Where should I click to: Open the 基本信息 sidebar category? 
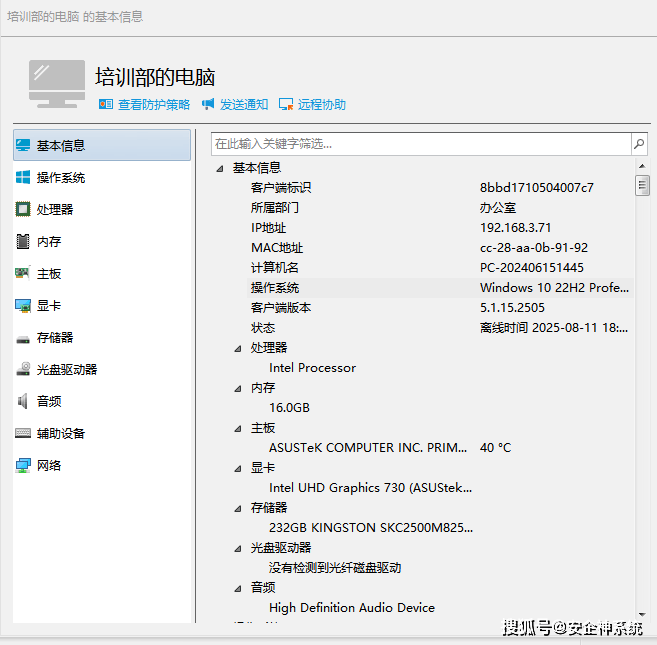click(102, 145)
